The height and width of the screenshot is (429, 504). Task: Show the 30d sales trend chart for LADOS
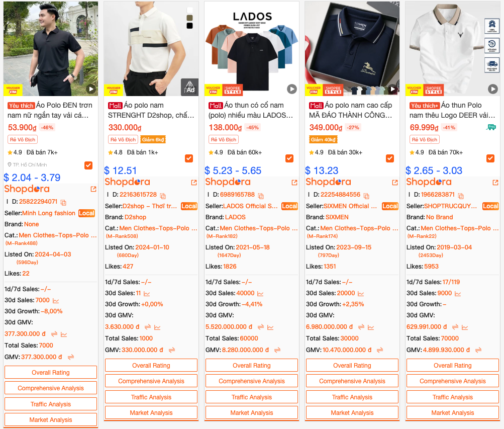pyautogui.click(x=260, y=294)
